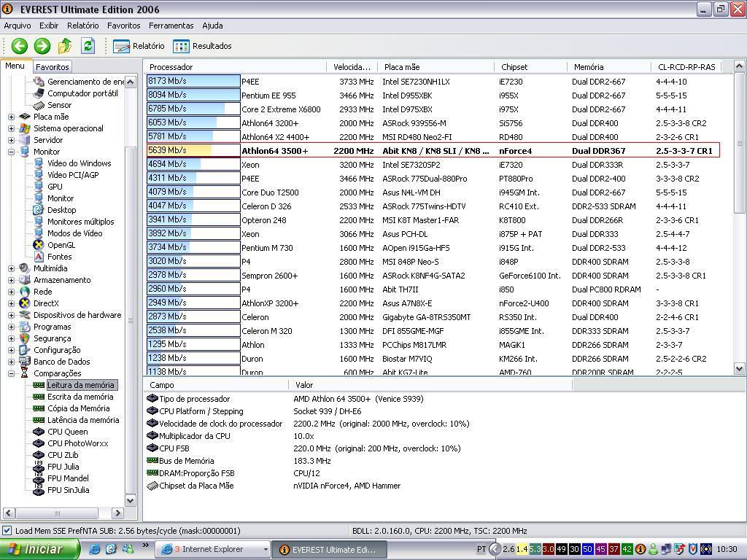Select Leitura da memória tree item
Image resolution: width=747 pixels, height=560 pixels.
pyautogui.click(x=81, y=385)
